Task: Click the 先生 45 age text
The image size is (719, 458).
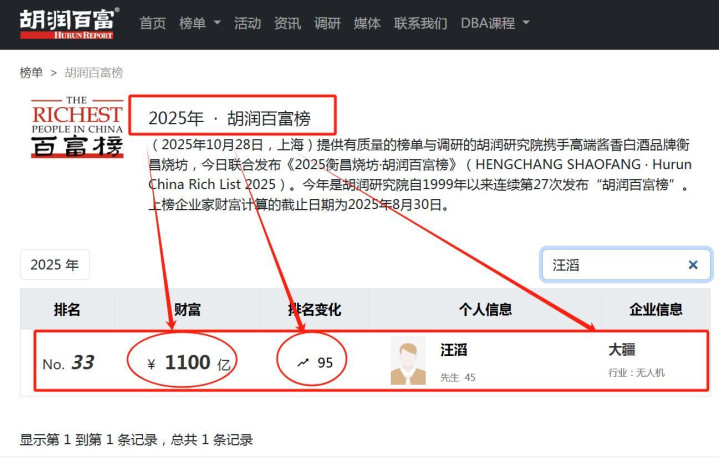Action: point(458,377)
